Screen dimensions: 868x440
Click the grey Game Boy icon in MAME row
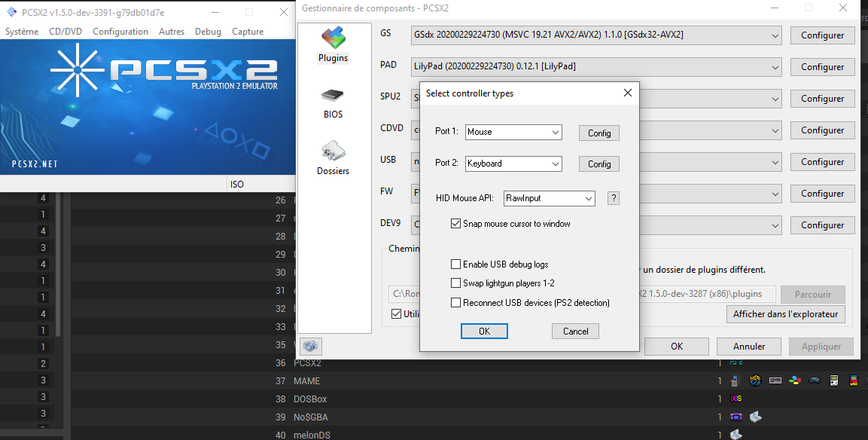click(x=833, y=380)
